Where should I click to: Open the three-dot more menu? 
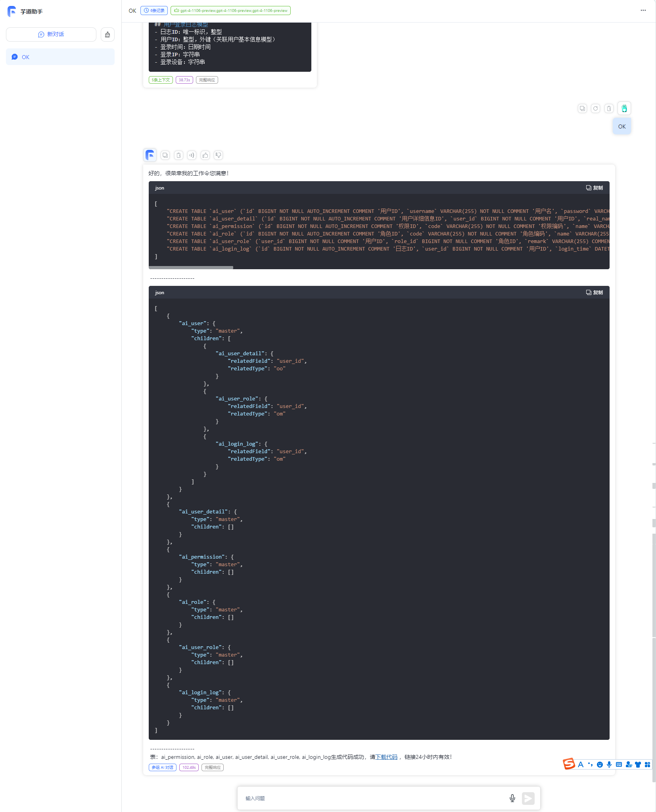[643, 11]
